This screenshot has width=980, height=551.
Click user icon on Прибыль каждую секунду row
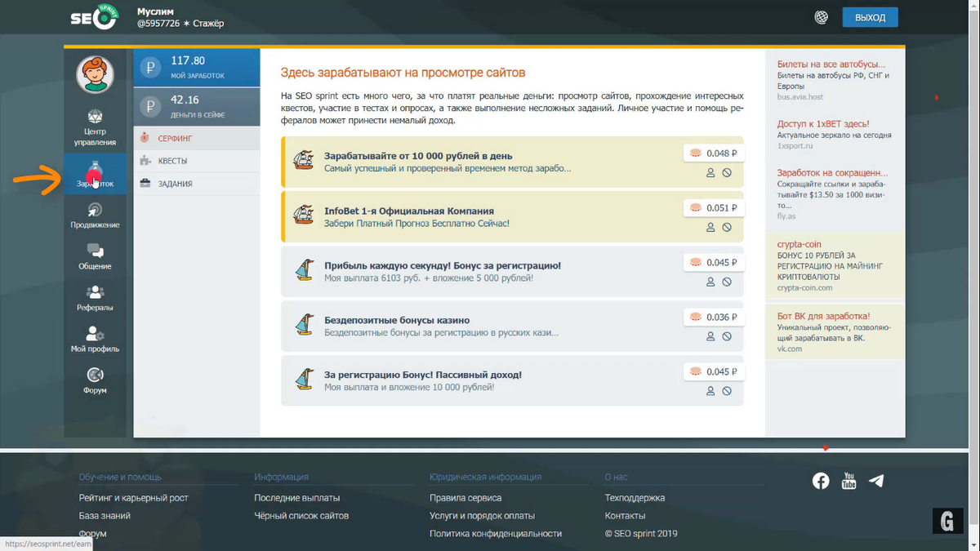click(710, 282)
